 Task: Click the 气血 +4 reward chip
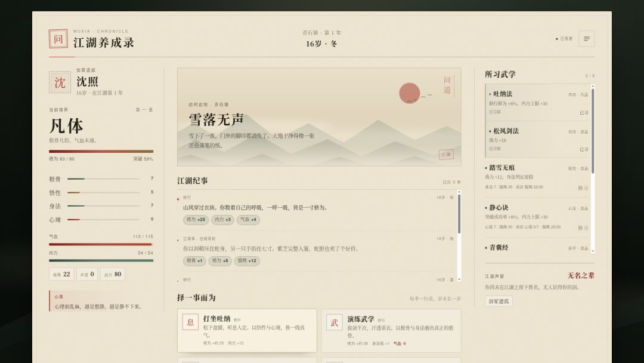[248, 220]
